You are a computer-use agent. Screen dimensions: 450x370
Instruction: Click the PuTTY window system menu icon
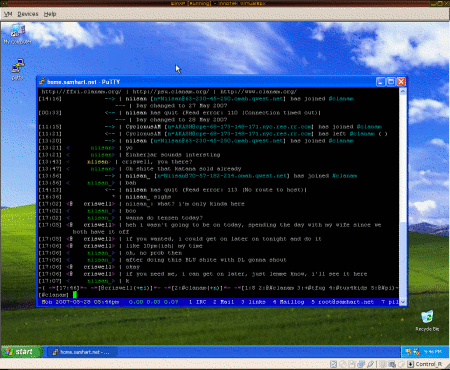pyautogui.click(x=42, y=82)
